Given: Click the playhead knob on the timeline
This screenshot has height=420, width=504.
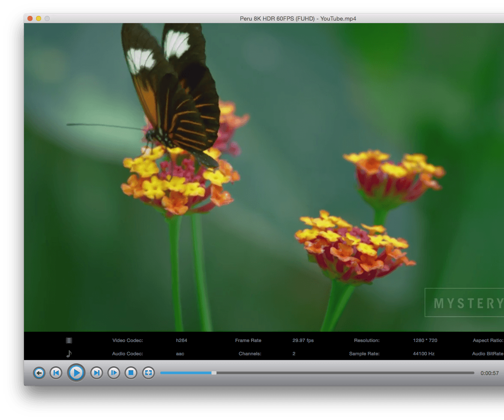Looking at the screenshot, I should [213, 373].
